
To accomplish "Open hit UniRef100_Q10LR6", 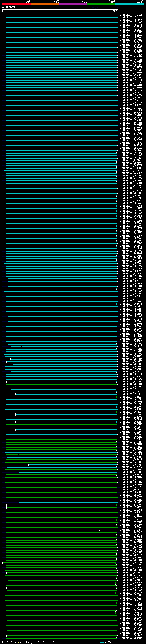I will (131, 75).
